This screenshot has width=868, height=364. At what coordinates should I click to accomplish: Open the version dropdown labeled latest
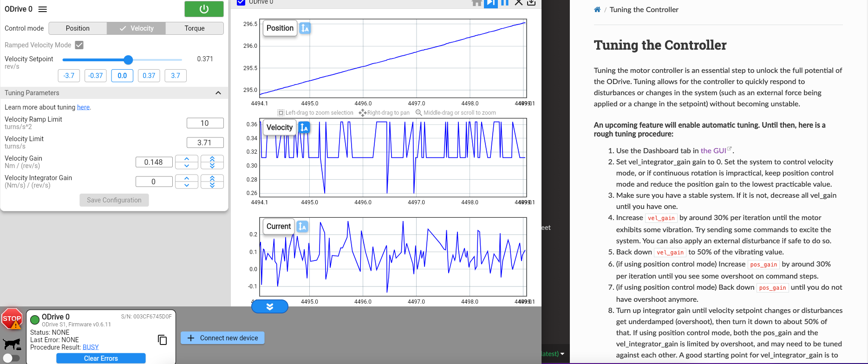pos(554,354)
